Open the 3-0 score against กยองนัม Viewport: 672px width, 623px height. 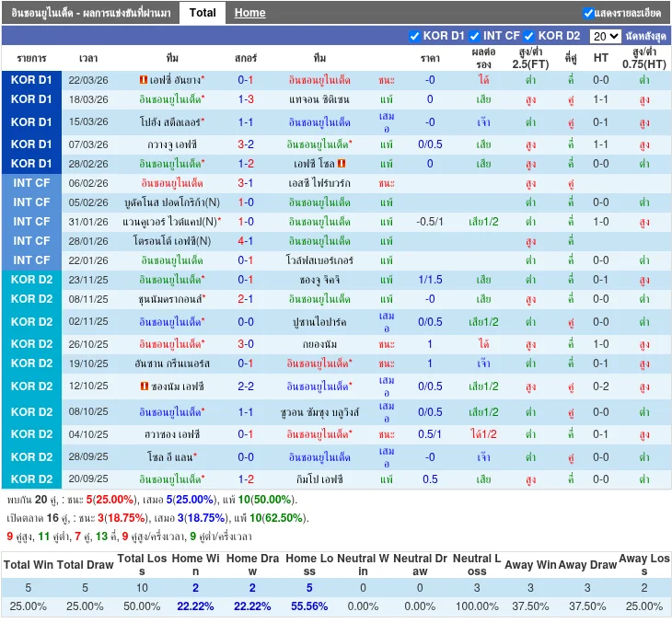(246, 344)
